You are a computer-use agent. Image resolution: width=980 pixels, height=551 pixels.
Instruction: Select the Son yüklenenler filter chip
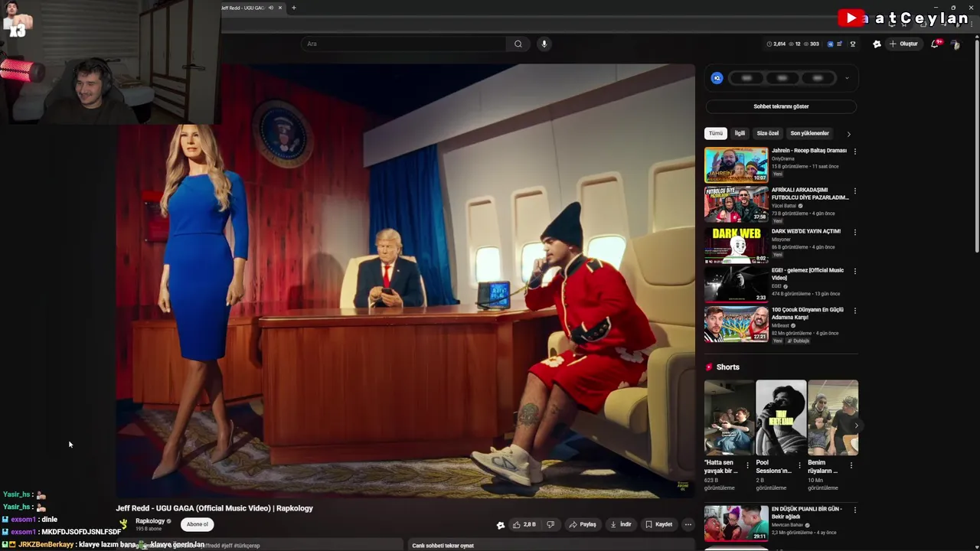coord(809,133)
